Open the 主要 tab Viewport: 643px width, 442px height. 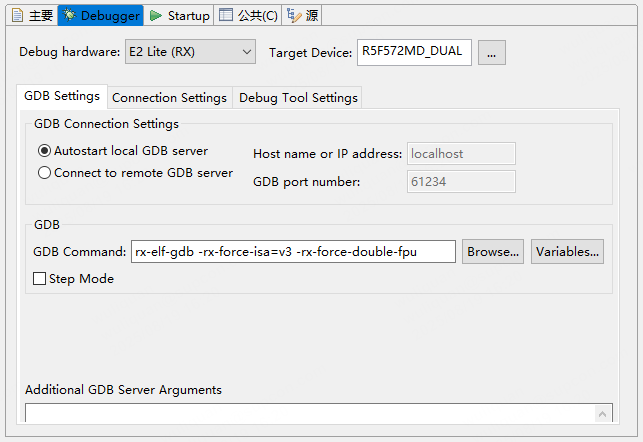(x=32, y=16)
